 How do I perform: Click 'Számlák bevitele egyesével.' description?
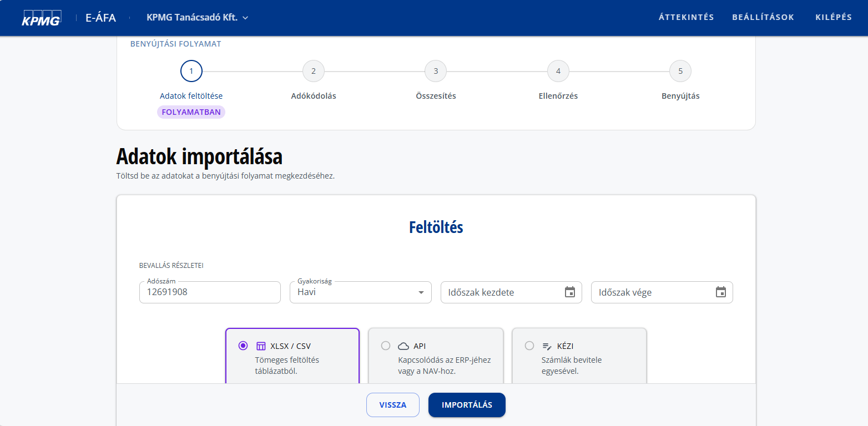pos(572,366)
